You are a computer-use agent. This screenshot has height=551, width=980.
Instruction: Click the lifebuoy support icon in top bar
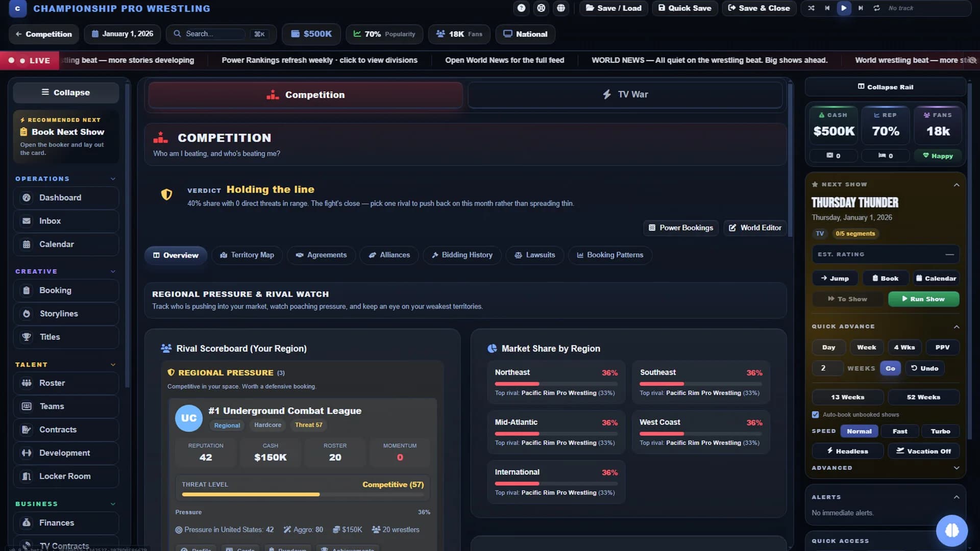[541, 8]
